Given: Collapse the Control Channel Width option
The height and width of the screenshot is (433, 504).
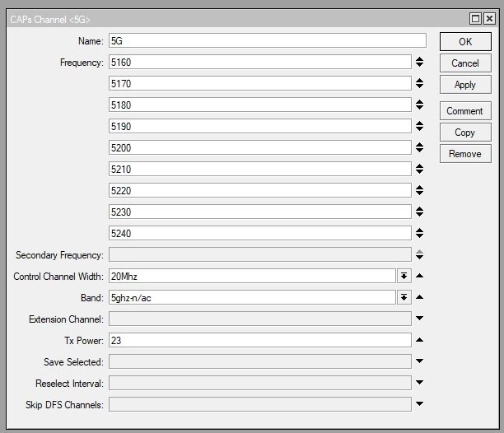Looking at the screenshot, I should tap(419, 276).
